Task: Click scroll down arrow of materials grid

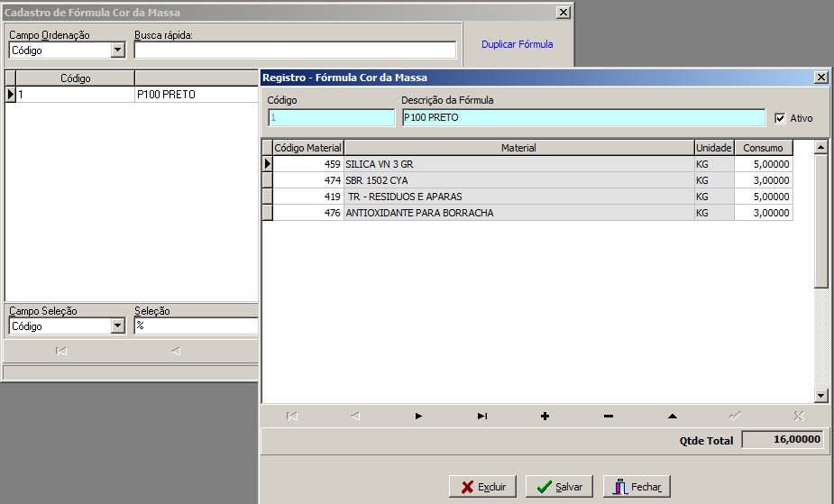Action: 820,395
